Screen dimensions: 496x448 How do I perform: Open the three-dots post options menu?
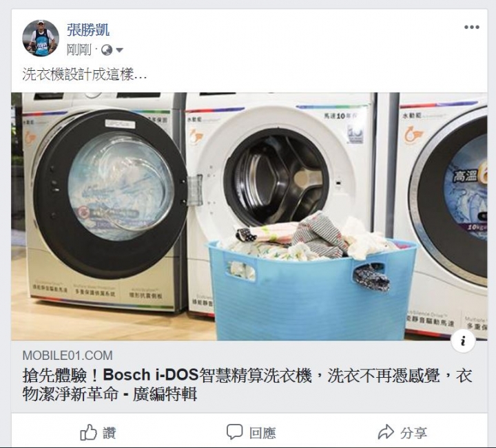(472, 27)
